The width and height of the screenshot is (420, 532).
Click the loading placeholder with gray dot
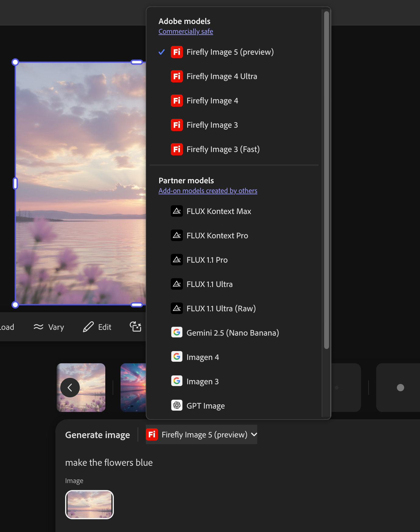(x=398, y=388)
